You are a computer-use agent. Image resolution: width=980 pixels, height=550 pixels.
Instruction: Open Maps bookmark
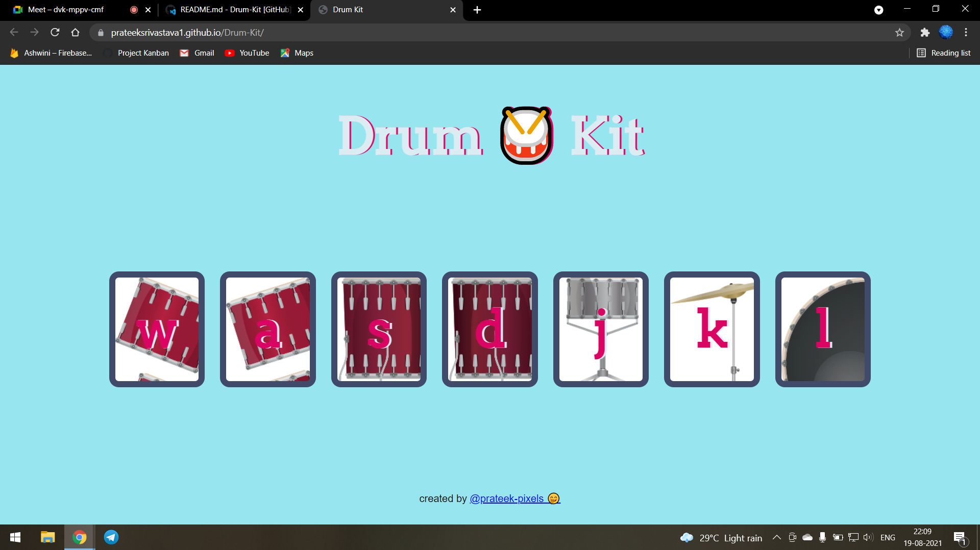297,53
